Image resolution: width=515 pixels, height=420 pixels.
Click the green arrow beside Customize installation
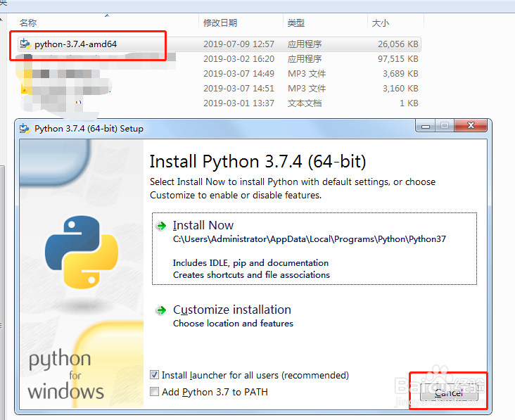pos(161,310)
